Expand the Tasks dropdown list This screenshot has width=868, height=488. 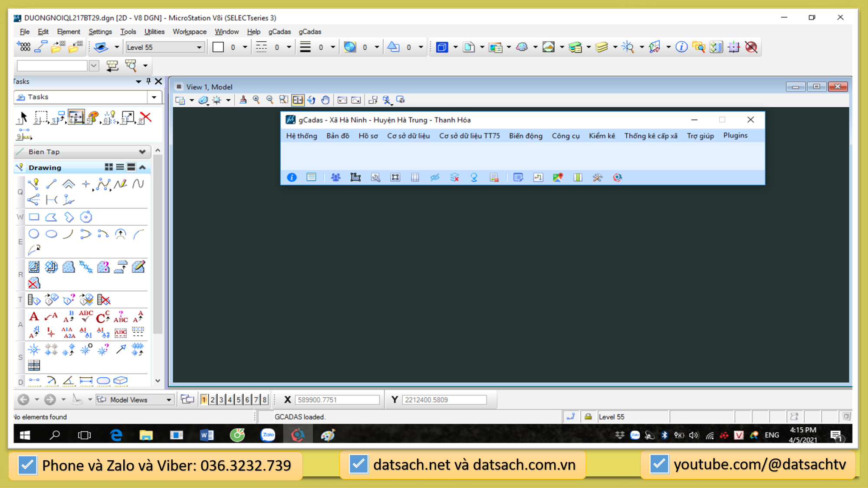pyautogui.click(x=154, y=97)
